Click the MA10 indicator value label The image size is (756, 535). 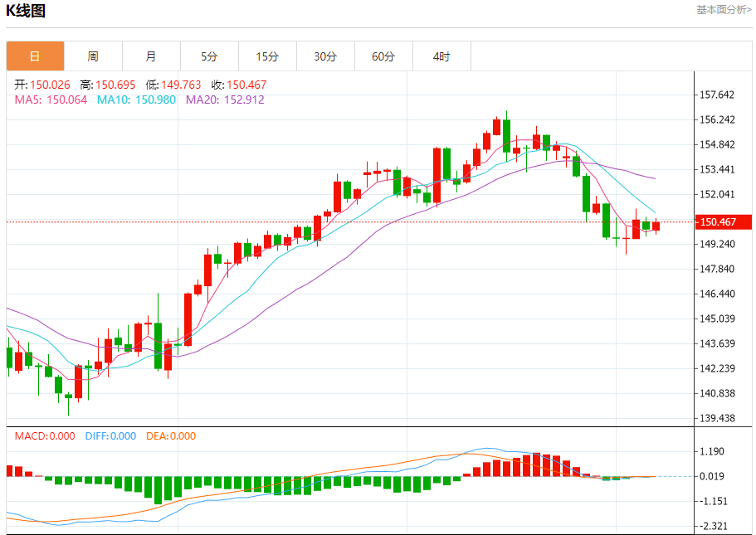point(136,100)
